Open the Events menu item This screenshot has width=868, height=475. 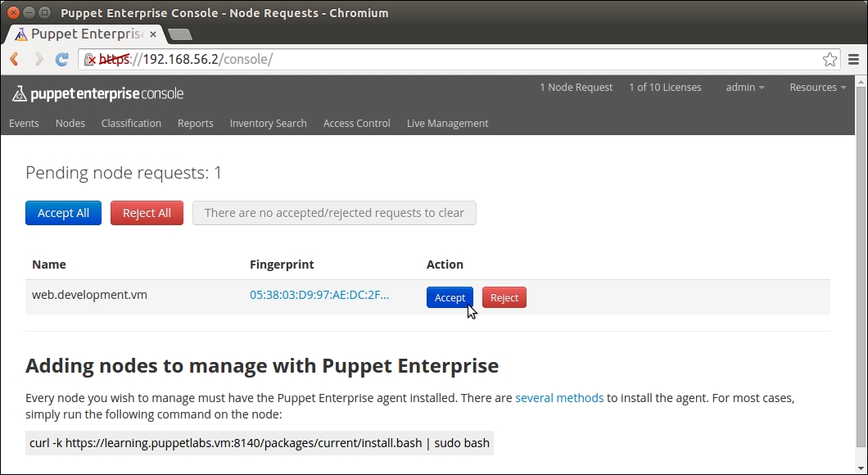(x=24, y=123)
